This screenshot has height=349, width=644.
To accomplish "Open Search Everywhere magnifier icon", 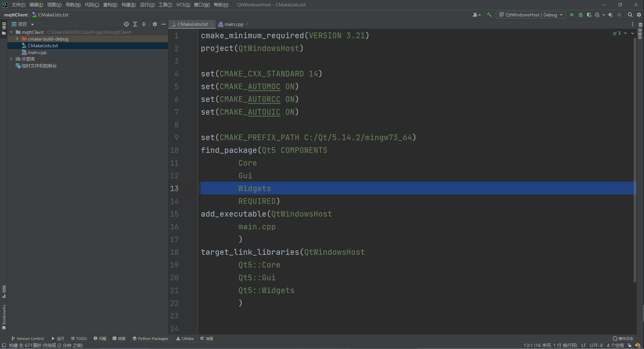I will pos(630,15).
